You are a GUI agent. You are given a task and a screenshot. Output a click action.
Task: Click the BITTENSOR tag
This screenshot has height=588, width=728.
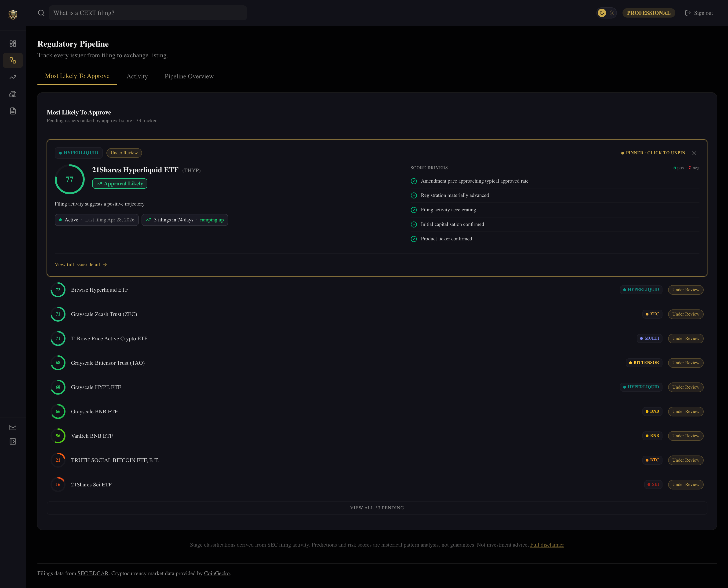[644, 363]
